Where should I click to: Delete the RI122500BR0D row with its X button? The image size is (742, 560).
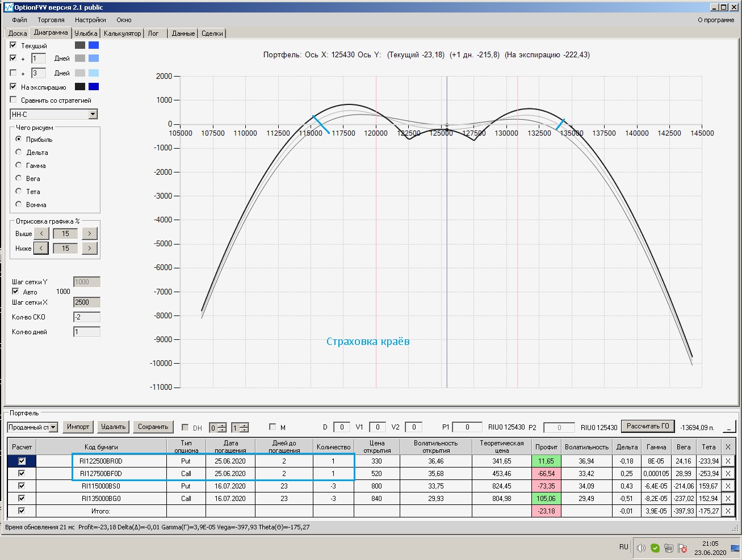[x=728, y=461]
